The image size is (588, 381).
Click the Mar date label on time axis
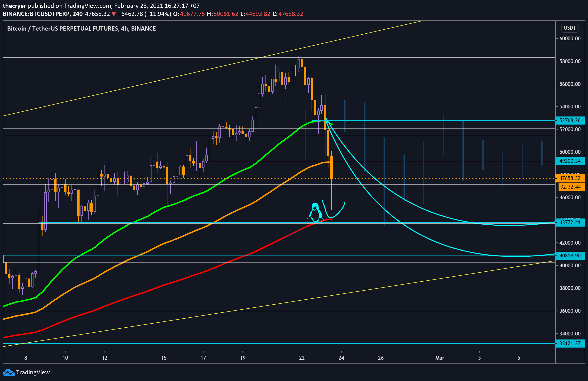440,358
